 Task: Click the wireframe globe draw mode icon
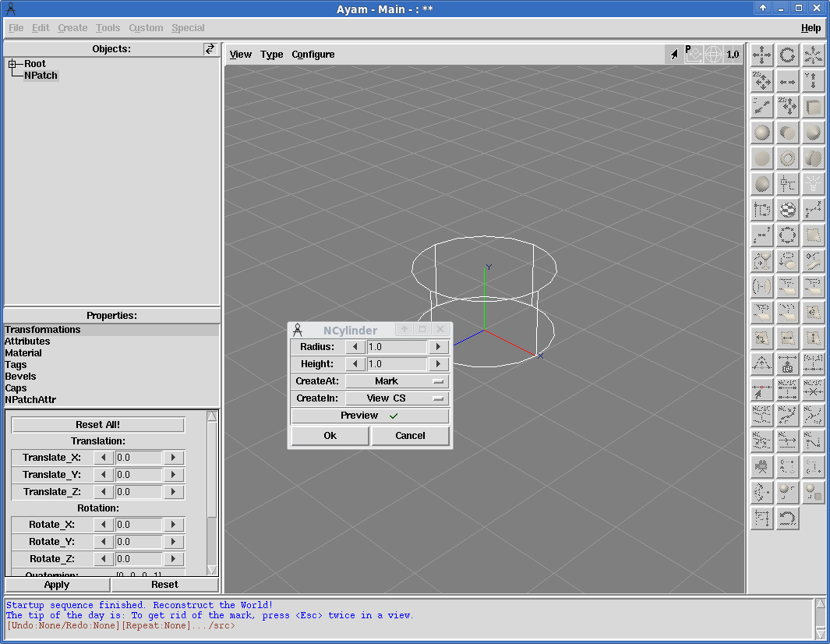pos(713,54)
